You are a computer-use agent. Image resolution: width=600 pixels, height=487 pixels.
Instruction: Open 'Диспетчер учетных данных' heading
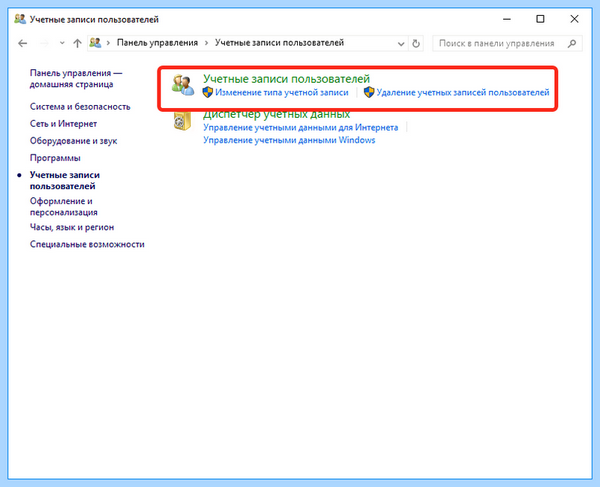pos(276,114)
